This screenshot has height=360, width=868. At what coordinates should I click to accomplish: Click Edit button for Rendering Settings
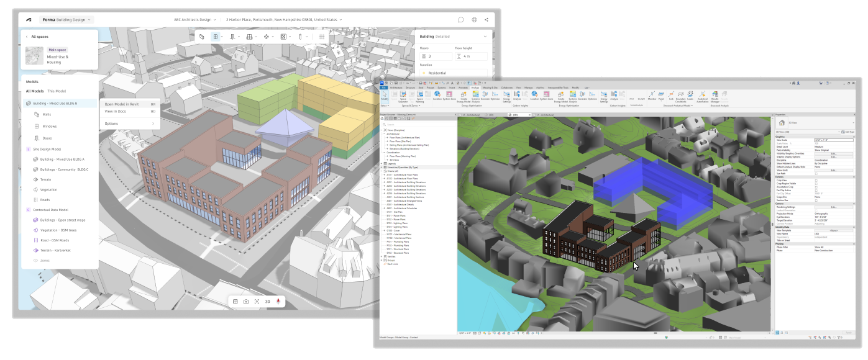point(833,207)
